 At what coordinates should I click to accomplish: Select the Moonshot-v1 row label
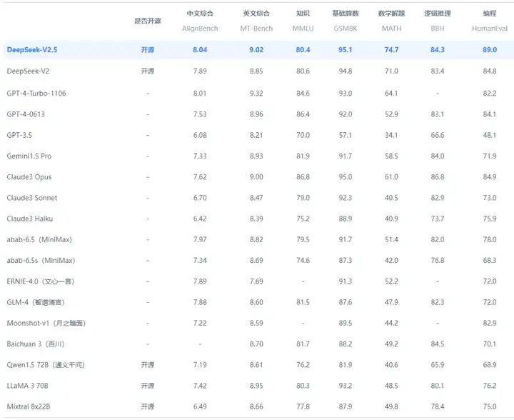[x=46, y=324]
